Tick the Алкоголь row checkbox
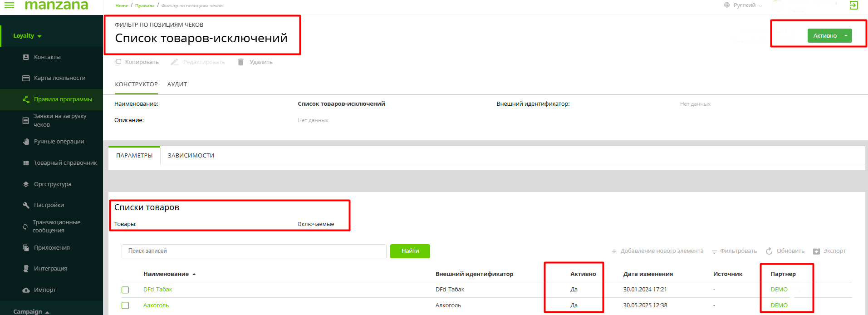Screen dimensions: 868x315 (125, 305)
